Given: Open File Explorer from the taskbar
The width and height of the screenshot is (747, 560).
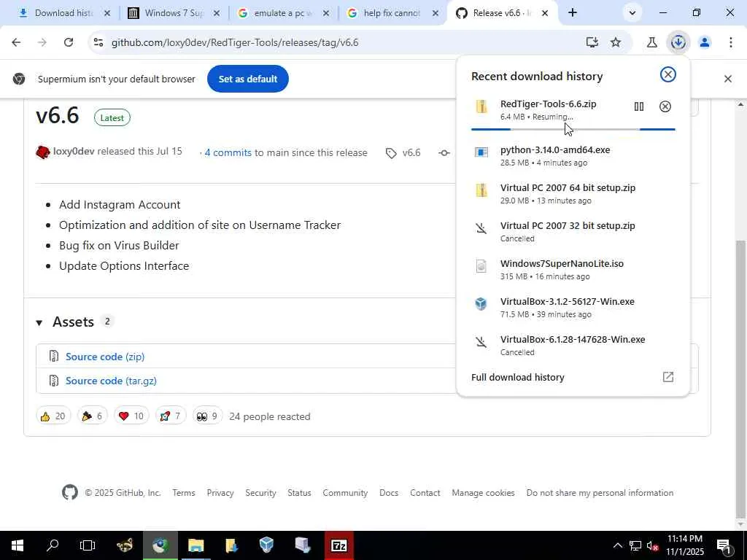Looking at the screenshot, I should click(196, 545).
